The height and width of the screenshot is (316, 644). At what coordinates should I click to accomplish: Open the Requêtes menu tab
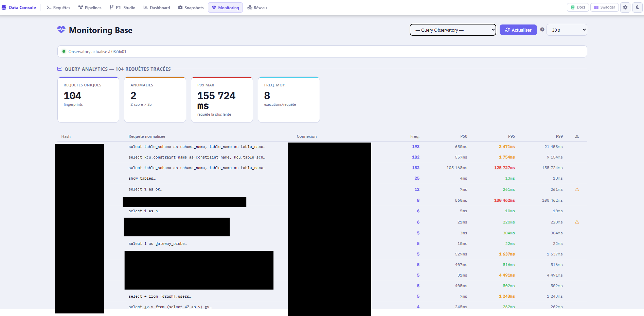point(58,7)
